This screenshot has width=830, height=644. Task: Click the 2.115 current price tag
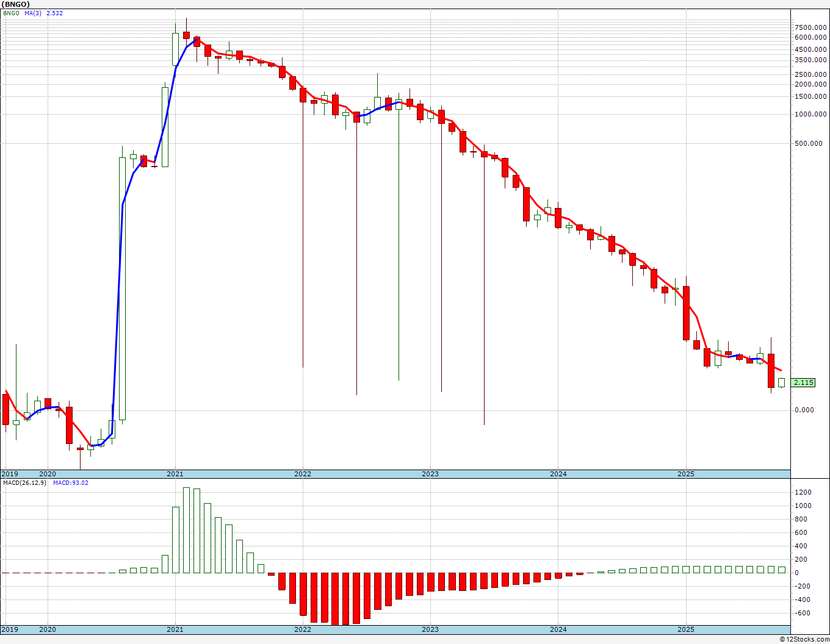pos(803,382)
